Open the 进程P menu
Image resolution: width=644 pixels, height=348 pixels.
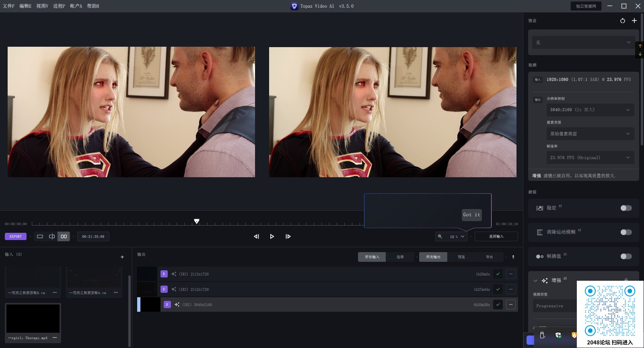click(59, 6)
